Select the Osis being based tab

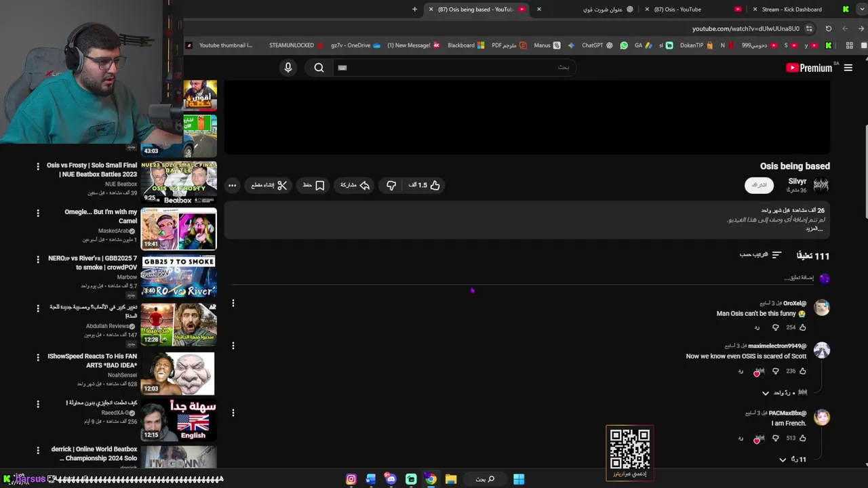tap(476, 9)
